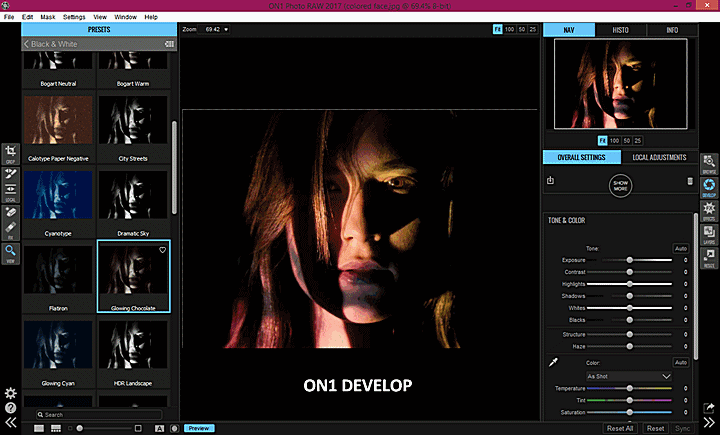Click the Show More button
The width and height of the screenshot is (720, 435).
tap(620, 186)
